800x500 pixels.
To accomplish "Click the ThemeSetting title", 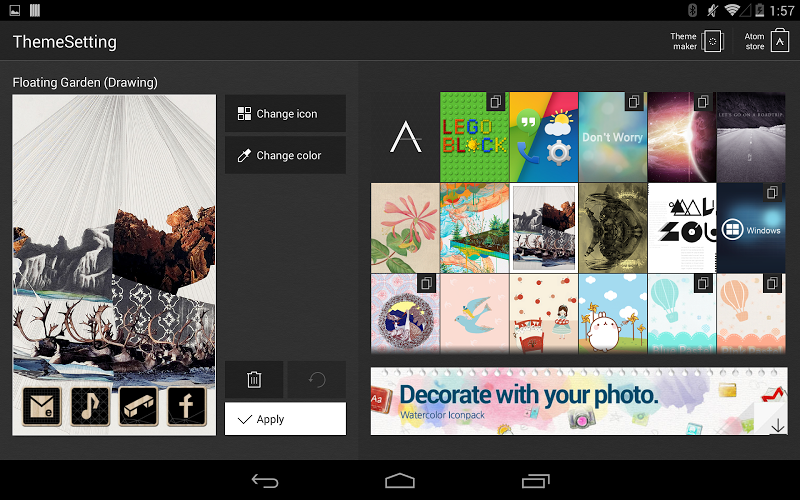I will pos(65,42).
